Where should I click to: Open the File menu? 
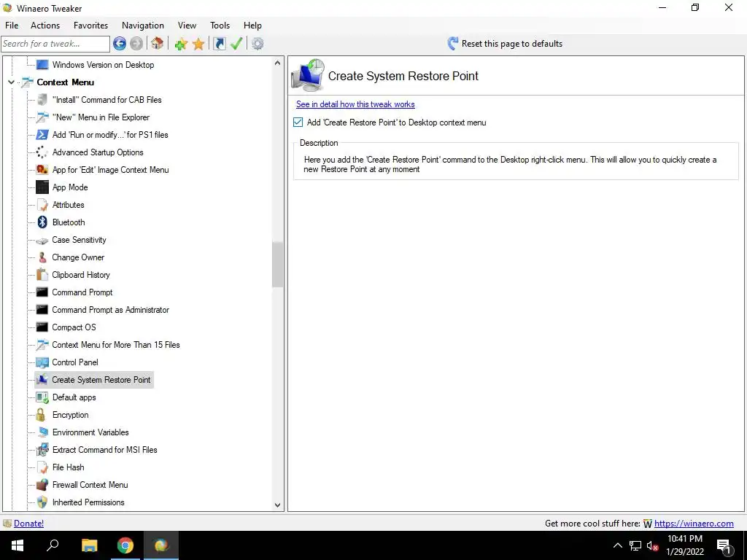point(12,26)
